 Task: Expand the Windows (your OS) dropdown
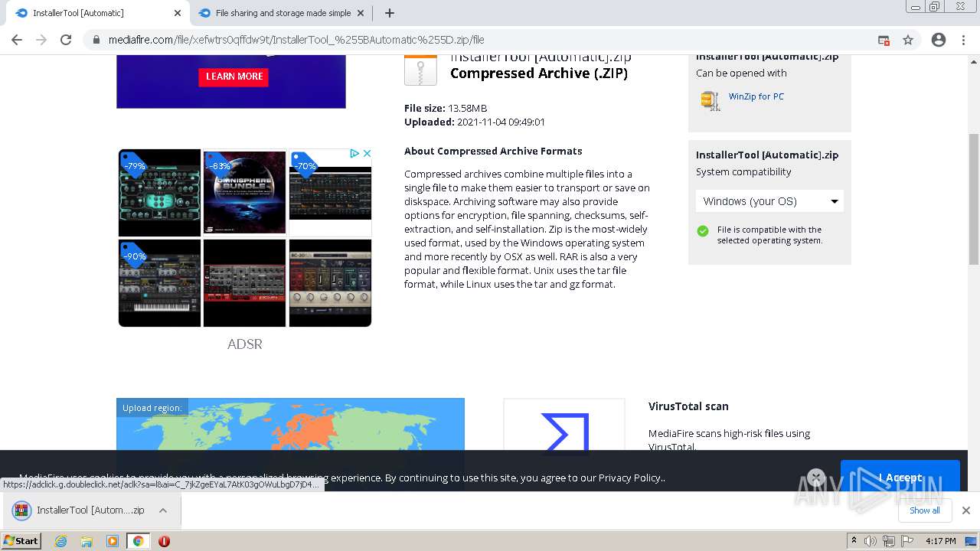tap(769, 201)
